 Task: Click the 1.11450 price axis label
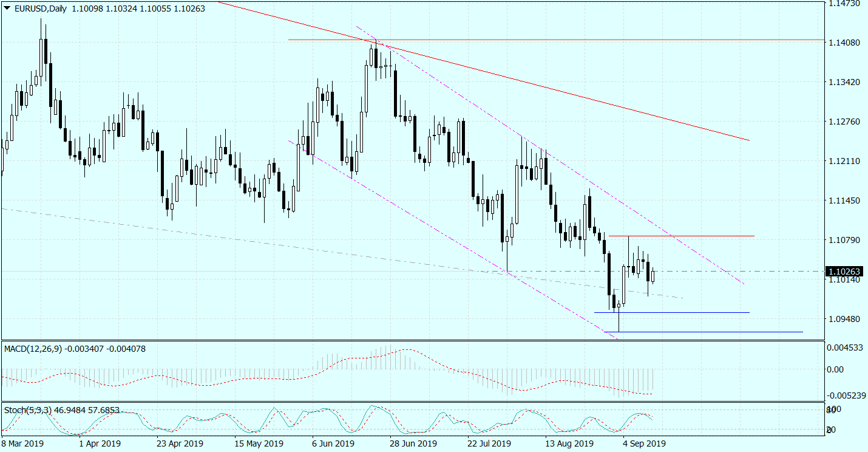point(844,200)
